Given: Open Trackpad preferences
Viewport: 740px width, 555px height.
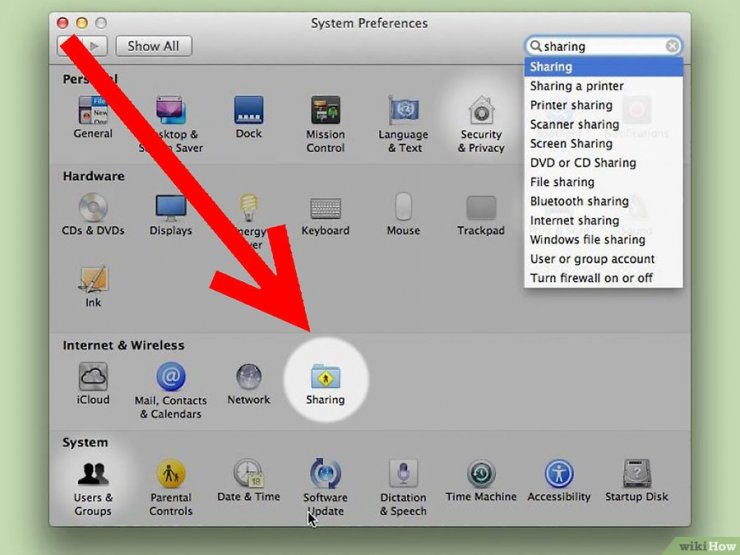Looking at the screenshot, I should point(481,208).
